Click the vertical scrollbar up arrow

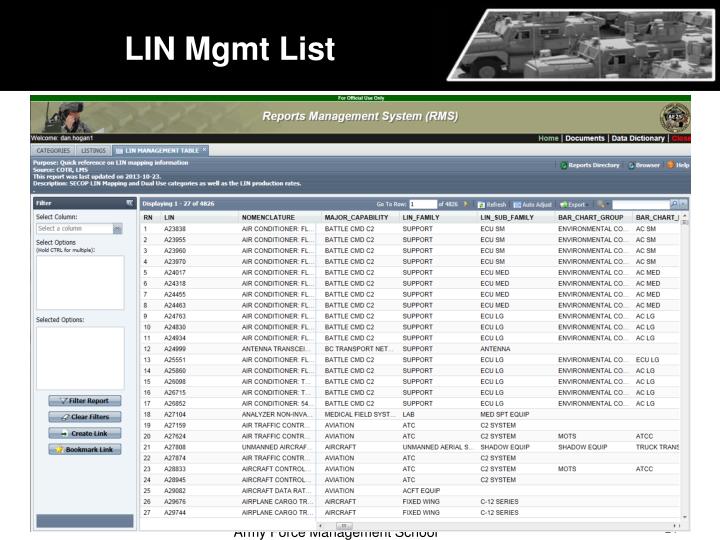click(685, 216)
